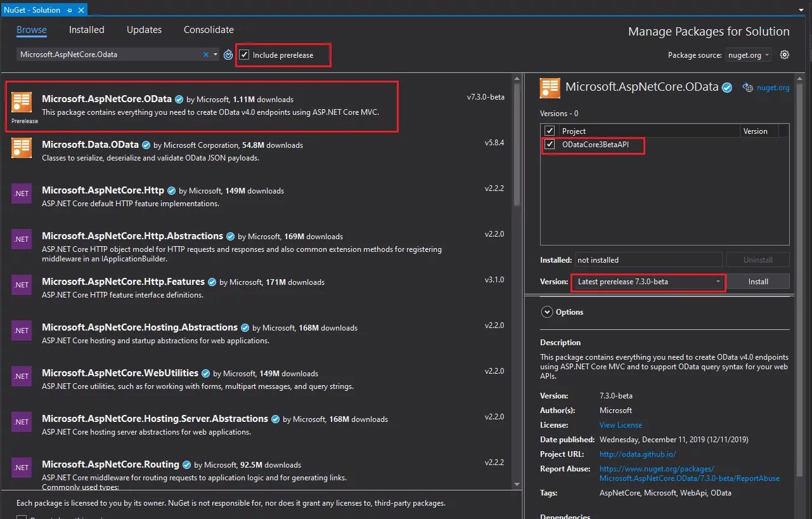
Task: Toggle the Include prerelease checkbox
Action: tap(245, 55)
